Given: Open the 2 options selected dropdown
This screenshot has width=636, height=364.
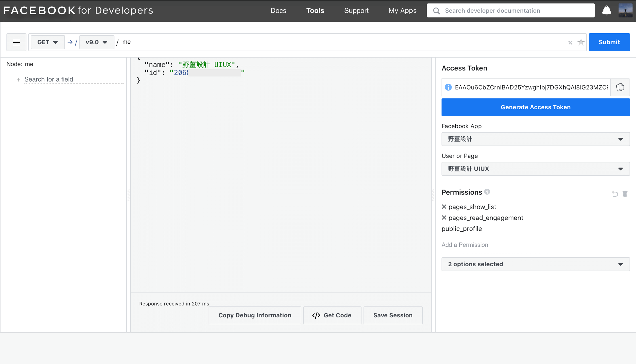Looking at the screenshot, I should 536,264.
